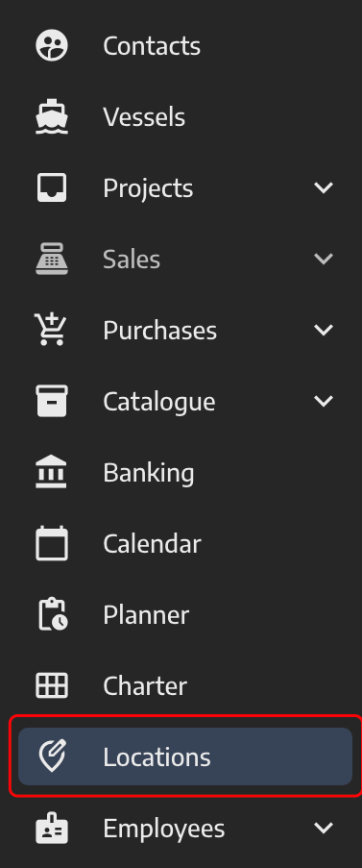This screenshot has width=362, height=868.
Task: Click the Charter grid icon
Action: [x=52, y=685]
